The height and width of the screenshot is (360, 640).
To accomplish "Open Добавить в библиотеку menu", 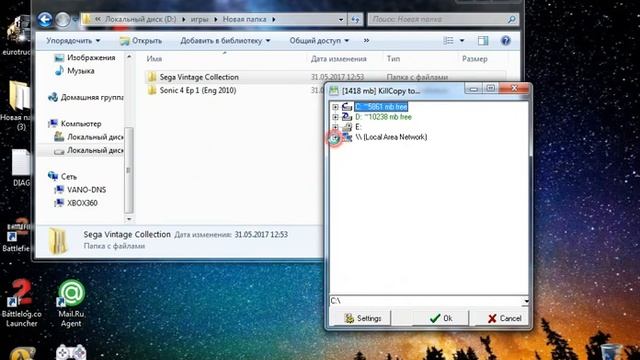I will pyautogui.click(x=225, y=40).
